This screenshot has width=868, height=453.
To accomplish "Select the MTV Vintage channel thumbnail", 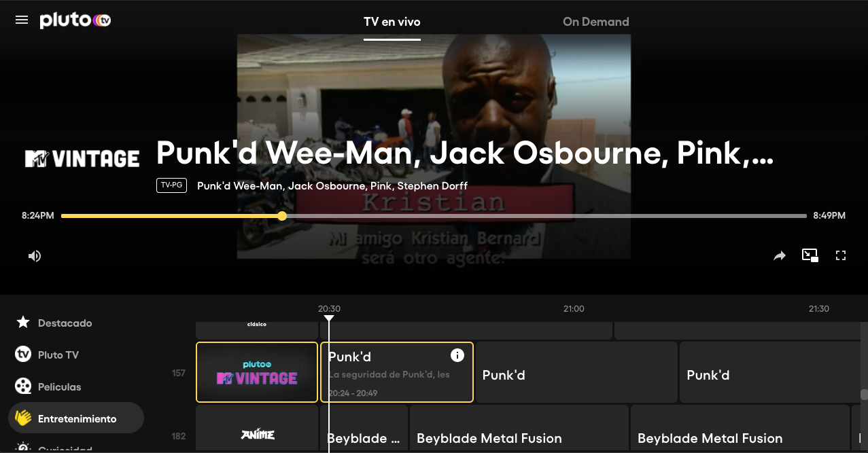I will [x=257, y=372].
